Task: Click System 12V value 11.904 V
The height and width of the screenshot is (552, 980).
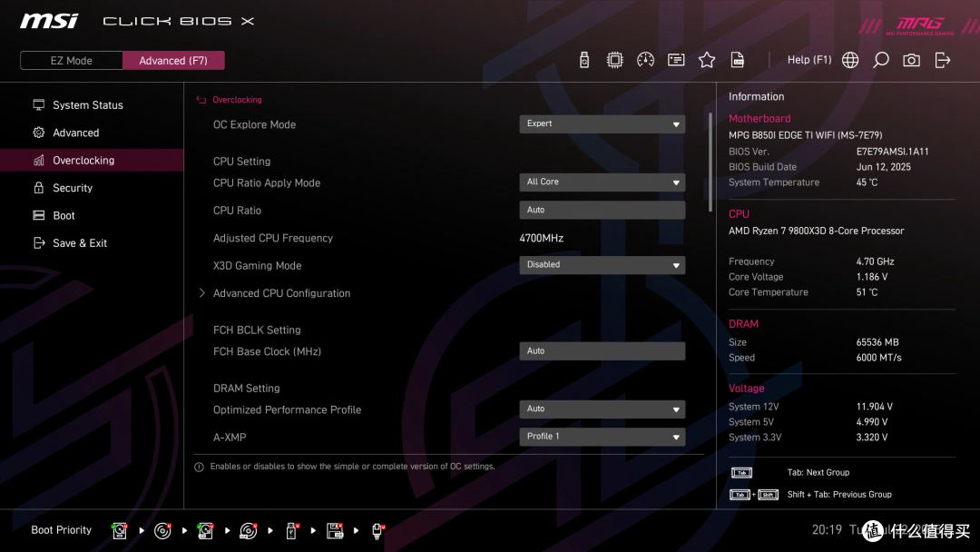Action: click(x=874, y=407)
